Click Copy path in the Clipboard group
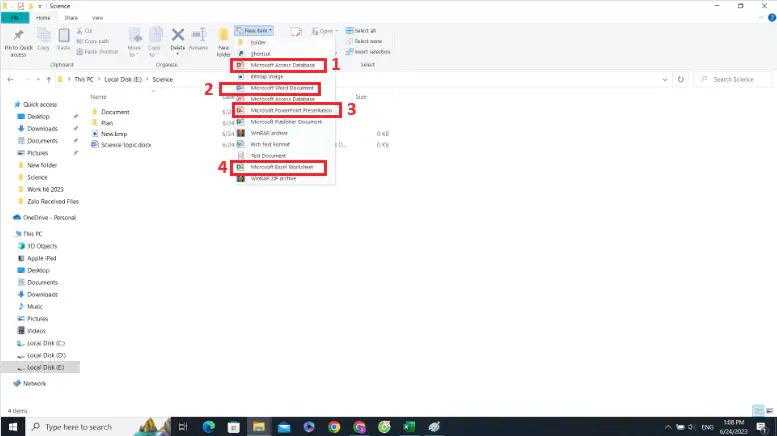Screen dimensions: 777x436 [x=93, y=41]
